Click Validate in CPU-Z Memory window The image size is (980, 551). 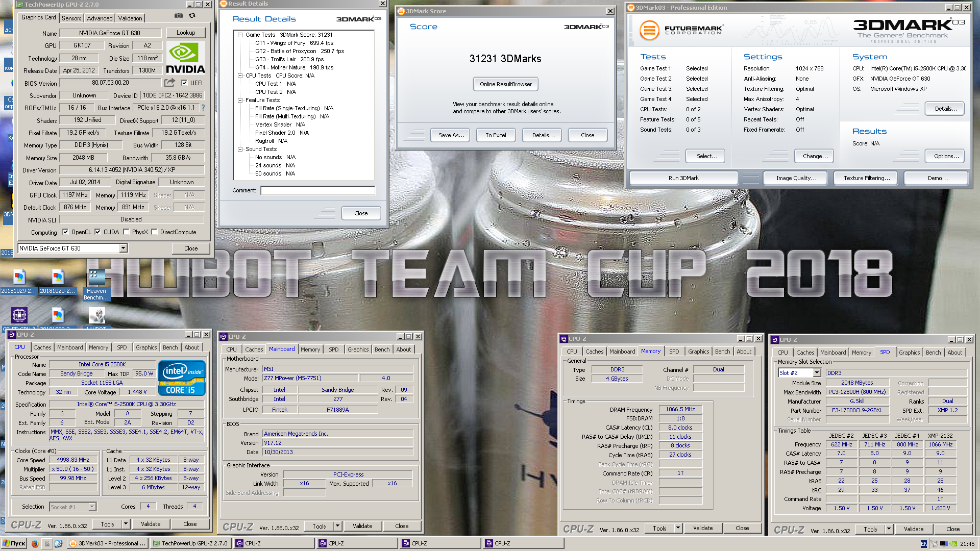pyautogui.click(x=703, y=528)
